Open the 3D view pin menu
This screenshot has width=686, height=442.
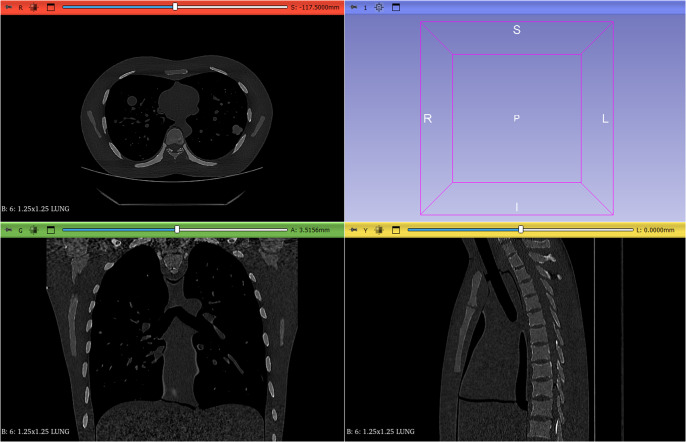tap(354, 7)
